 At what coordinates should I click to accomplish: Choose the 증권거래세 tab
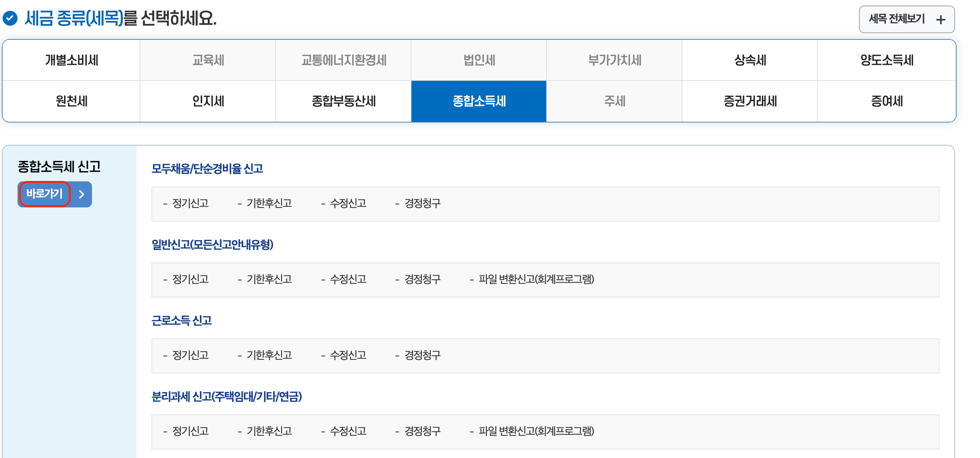tap(750, 101)
